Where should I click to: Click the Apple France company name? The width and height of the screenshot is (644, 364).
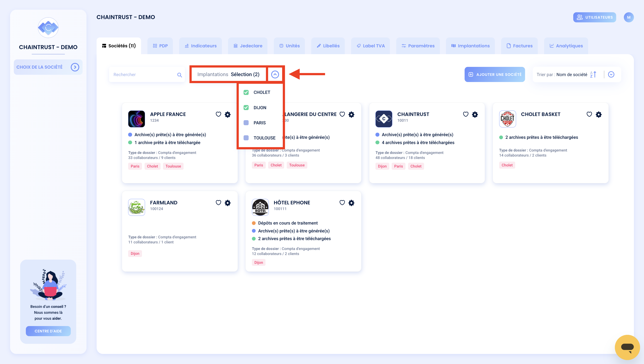click(168, 114)
